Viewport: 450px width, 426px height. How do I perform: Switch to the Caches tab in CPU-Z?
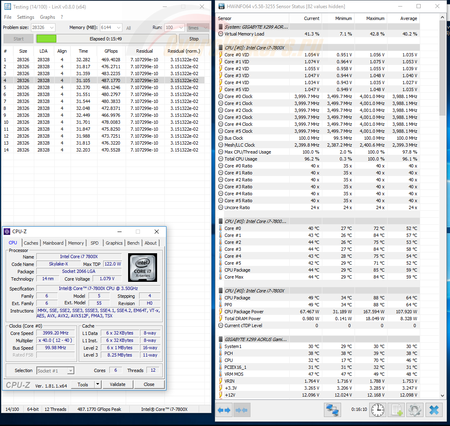pyautogui.click(x=31, y=243)
